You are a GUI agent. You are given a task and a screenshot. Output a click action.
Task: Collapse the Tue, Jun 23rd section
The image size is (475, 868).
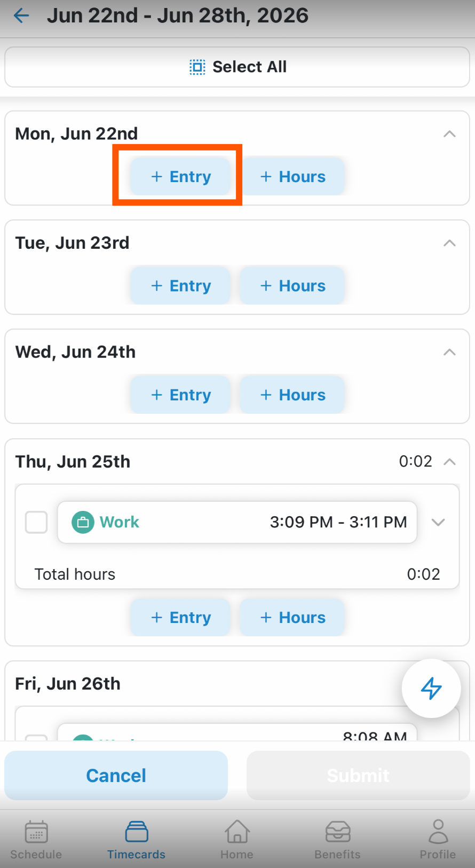[x=449, y=243]
